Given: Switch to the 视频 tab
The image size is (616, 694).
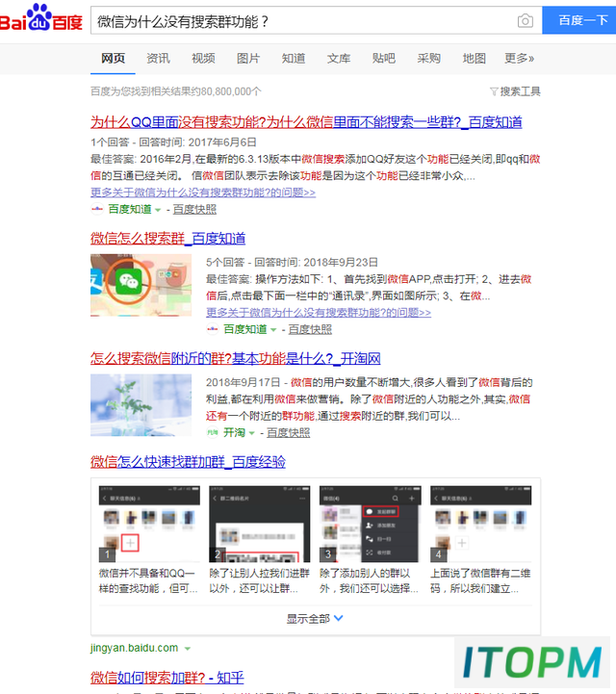Looking at the screenshot, I should (203, 59).
